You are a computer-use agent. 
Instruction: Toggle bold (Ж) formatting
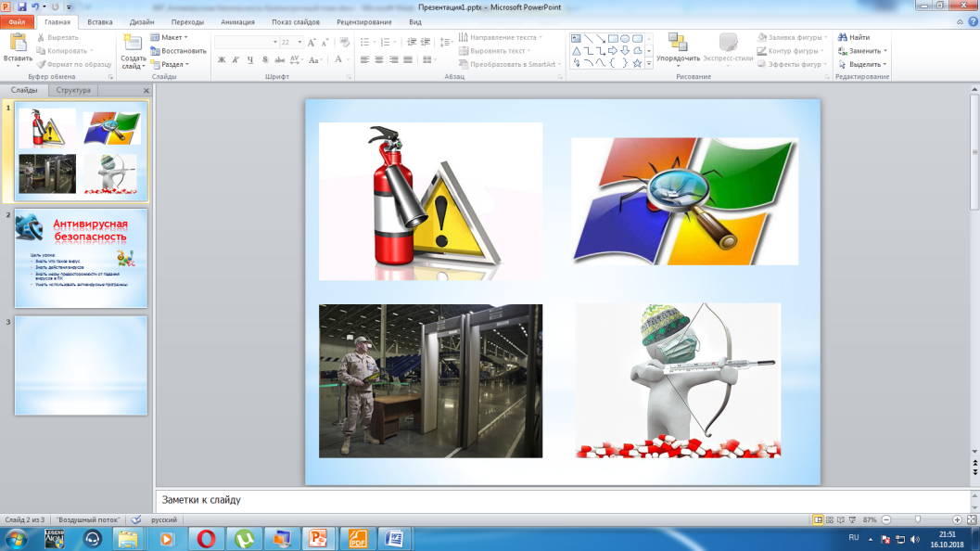coord(222,60)
